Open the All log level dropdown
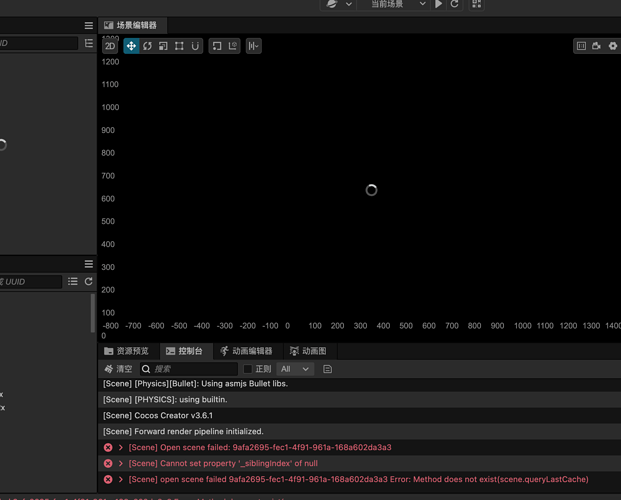This screenshot has width=621, height=500. [295, 369]
